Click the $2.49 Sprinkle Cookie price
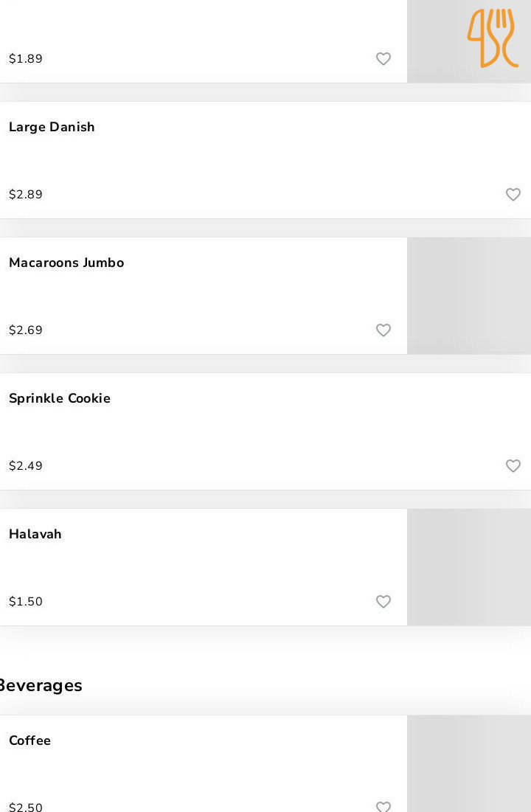Screen dimensions: 531x812 pyautogui.click(x=26, y=466)
